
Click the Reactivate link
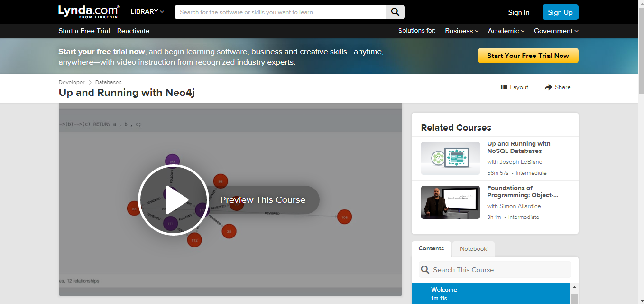tap(133, 31)
